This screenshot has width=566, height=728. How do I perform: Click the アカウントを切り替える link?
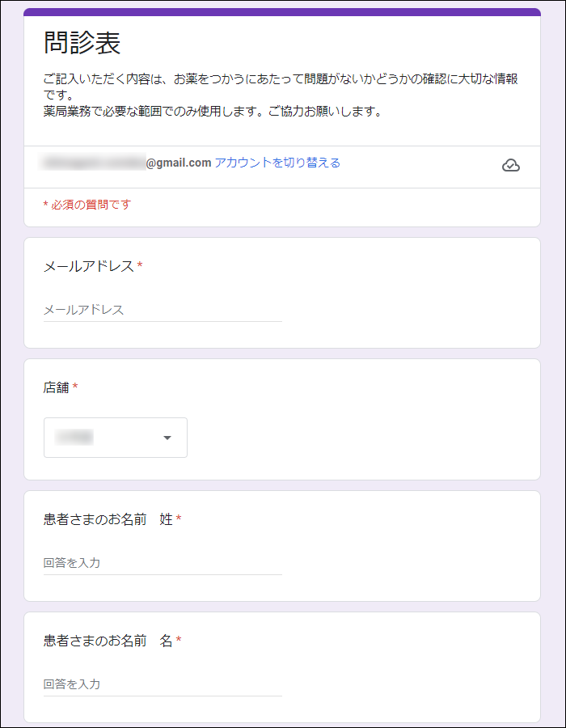click(277, 163)
